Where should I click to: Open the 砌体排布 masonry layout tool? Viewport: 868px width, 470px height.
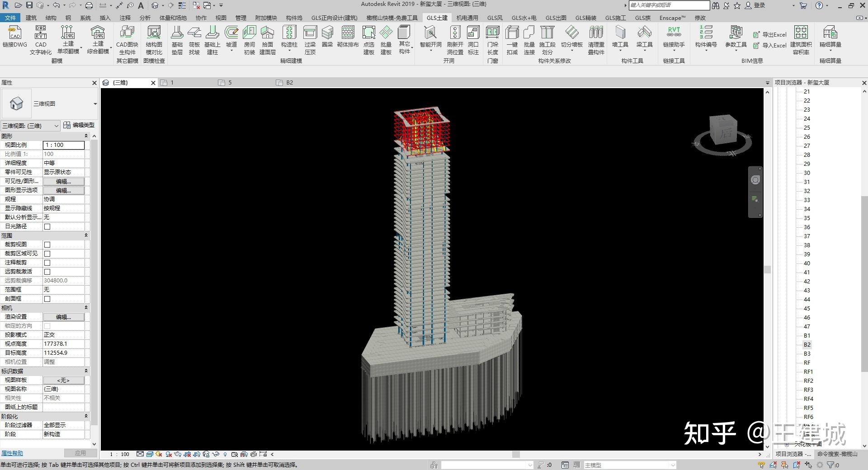click(348, 37)
